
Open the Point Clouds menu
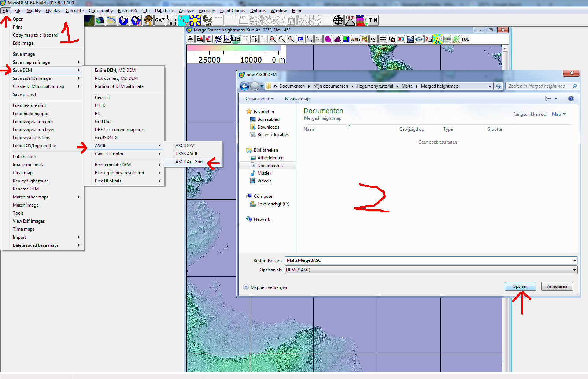point(233,11)
